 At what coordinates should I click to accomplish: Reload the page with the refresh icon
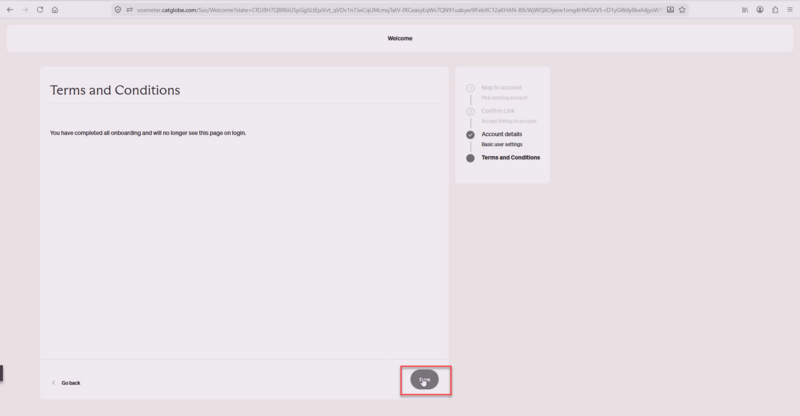click(40, 10)
